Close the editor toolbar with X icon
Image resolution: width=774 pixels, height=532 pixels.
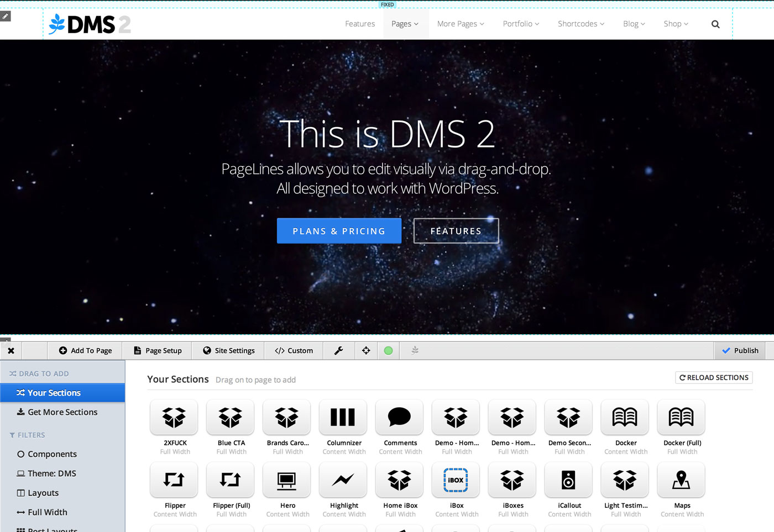11,351
